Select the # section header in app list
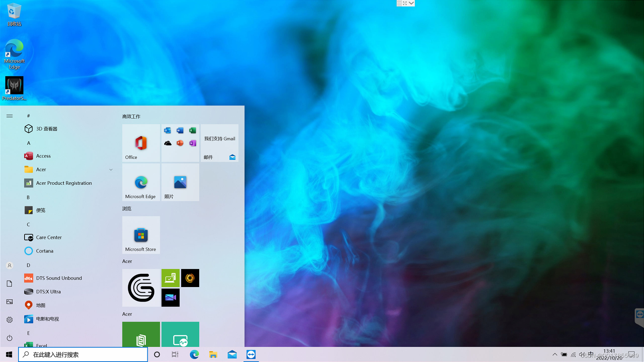This screenshot has width=644, height=362. tap(28, 116)
